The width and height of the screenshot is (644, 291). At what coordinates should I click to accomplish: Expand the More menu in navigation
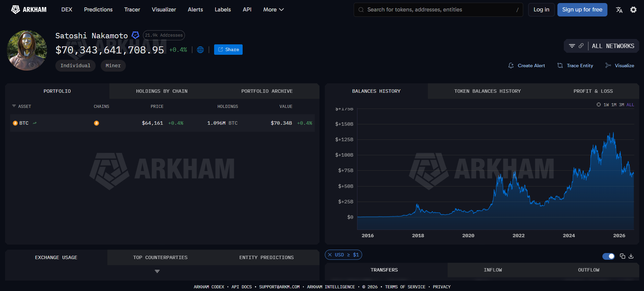tap(274, 10)
